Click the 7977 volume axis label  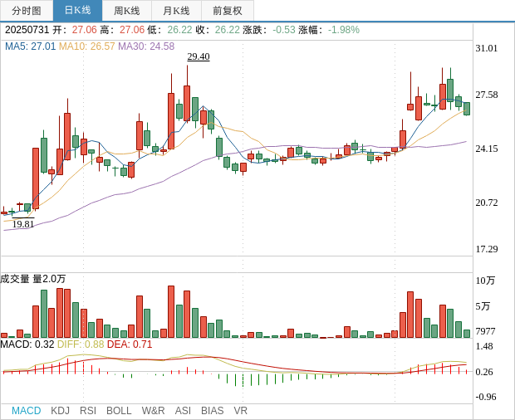485,331
